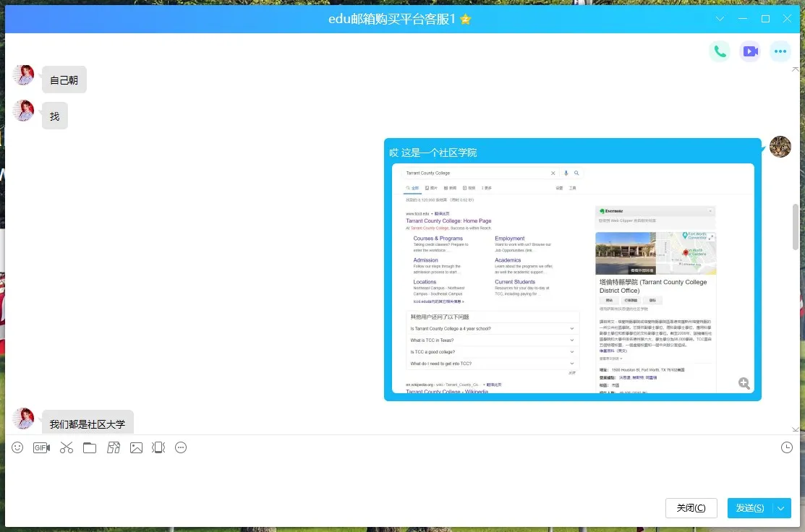The image size is (805, 532).
Task: Click the '找' message bubble
Action: [x=55, y=116]
